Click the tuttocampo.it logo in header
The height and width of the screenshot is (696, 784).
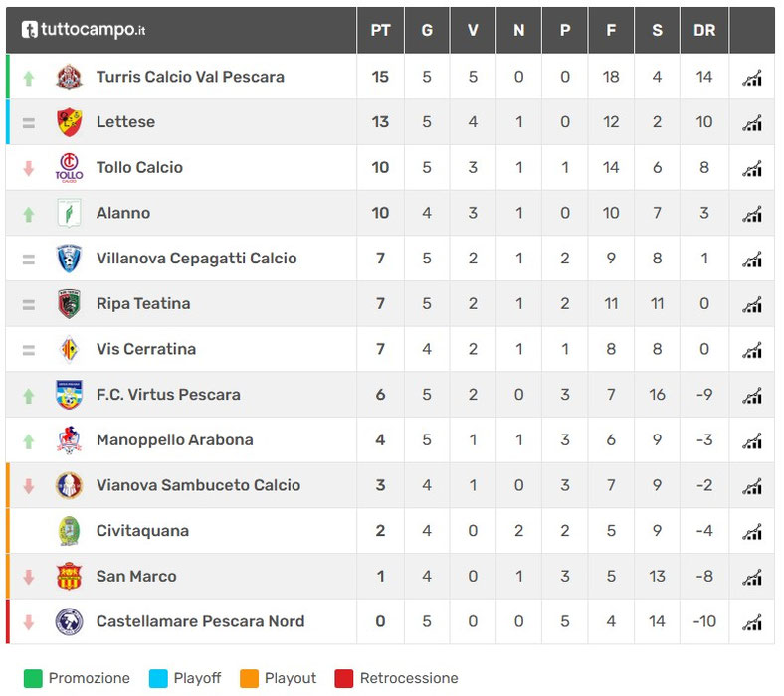[x=84, y=30]
